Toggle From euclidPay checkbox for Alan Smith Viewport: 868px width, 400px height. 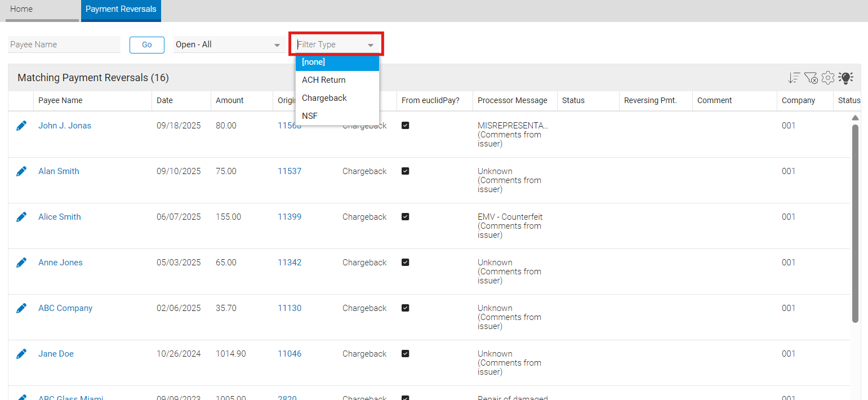pyautogui.click(x=405, y=171)
